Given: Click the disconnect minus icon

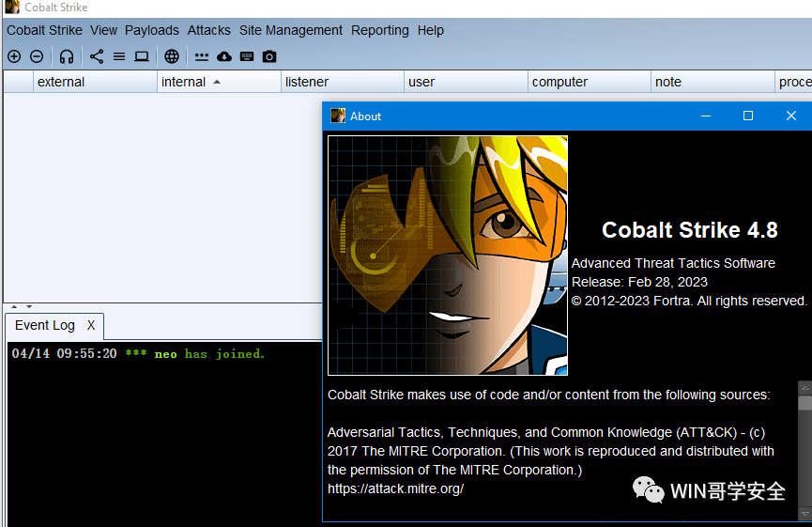Looking at the screenshot, I should coord(37,56).
